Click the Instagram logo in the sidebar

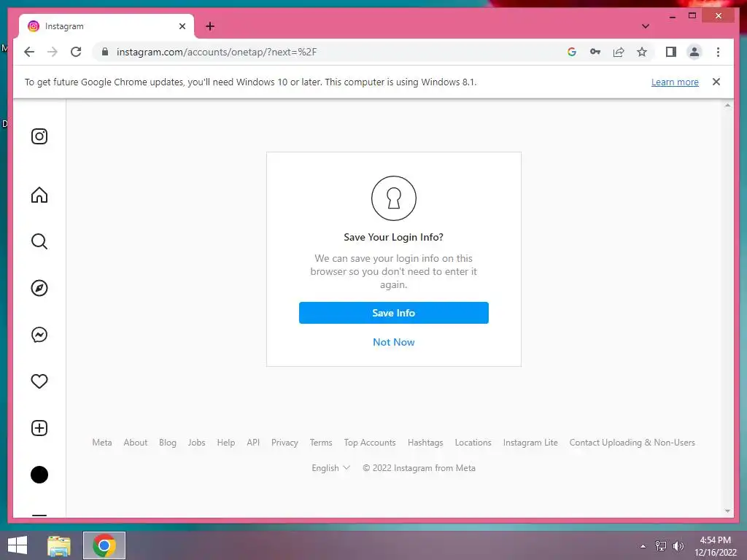click(39, 136)
